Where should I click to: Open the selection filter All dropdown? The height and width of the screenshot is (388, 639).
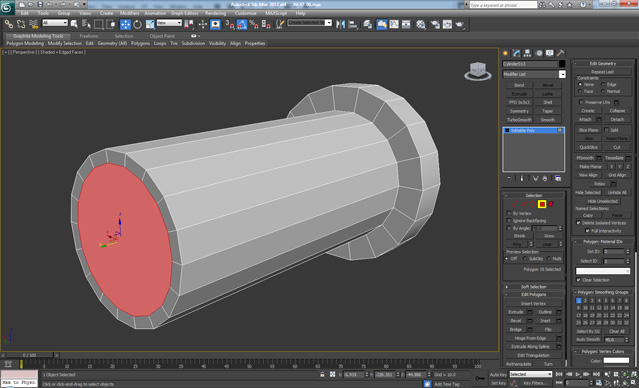[55, 23]
